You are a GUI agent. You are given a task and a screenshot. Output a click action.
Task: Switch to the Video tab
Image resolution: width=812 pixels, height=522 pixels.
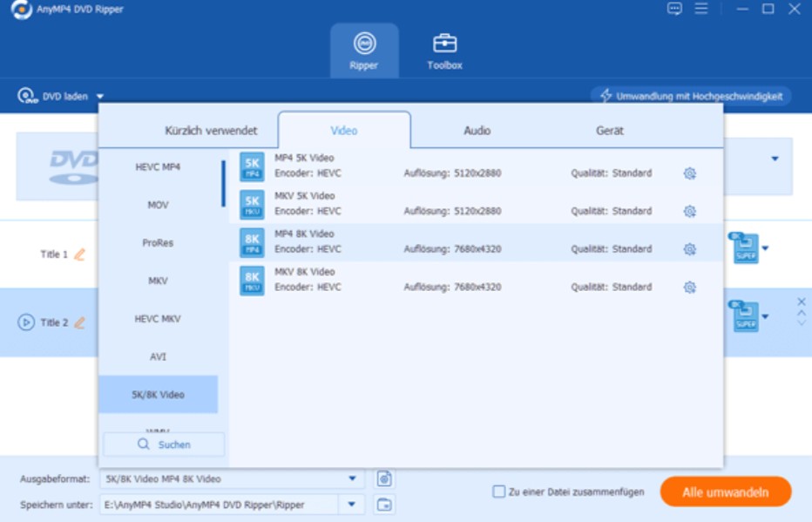pyautogui.click(x=344, y=131)
